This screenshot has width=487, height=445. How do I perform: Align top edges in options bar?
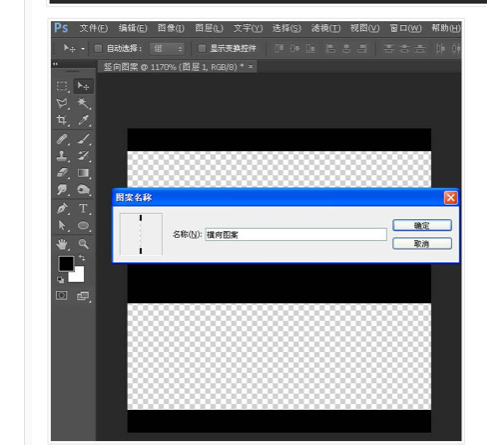point(279,49)
